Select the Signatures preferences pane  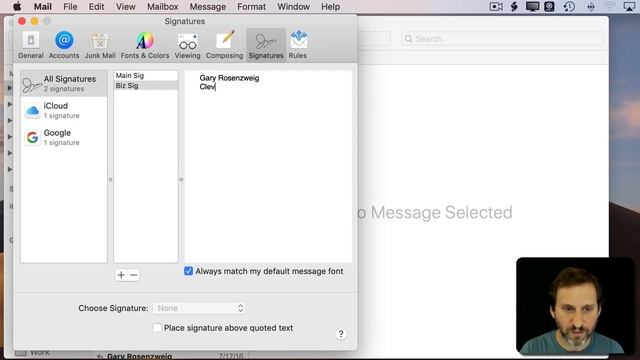coord(266,45)
